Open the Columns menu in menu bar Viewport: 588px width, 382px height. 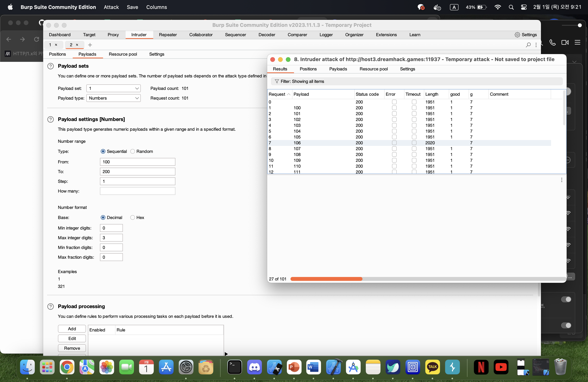[x=156, y=7]
